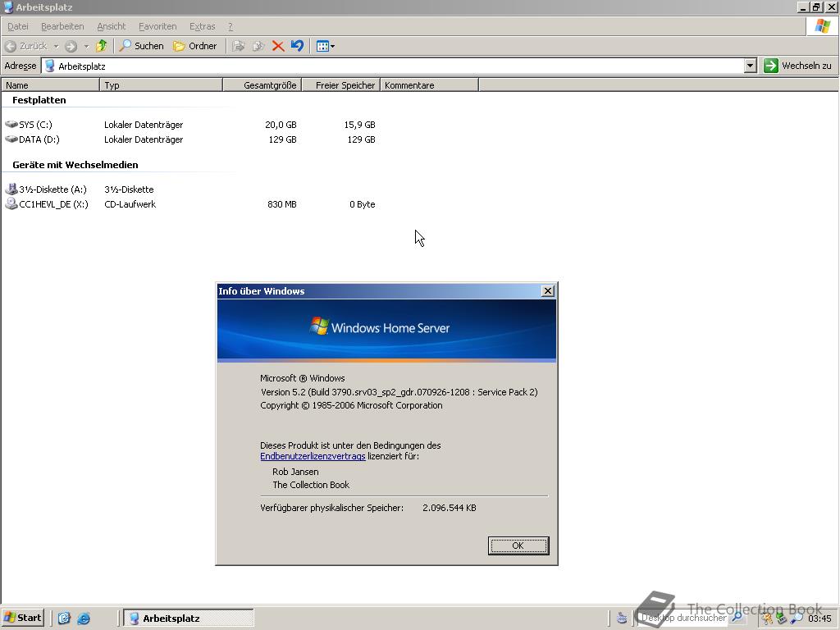Image resolution: width=840 pixels, height=630 pixels.
Task: Toggle the Ordner folders pane
Action: click(x=195, y=46)
